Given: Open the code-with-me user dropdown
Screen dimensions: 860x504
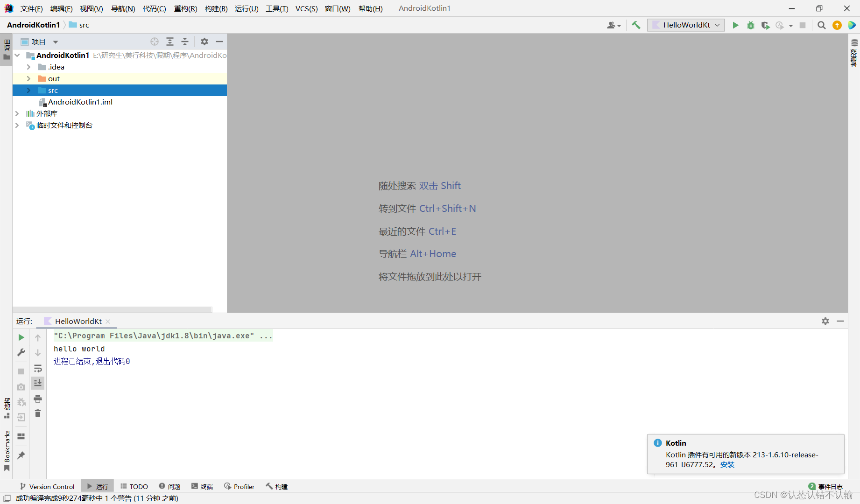Looking at the screenshot, I should coord(614,25).
